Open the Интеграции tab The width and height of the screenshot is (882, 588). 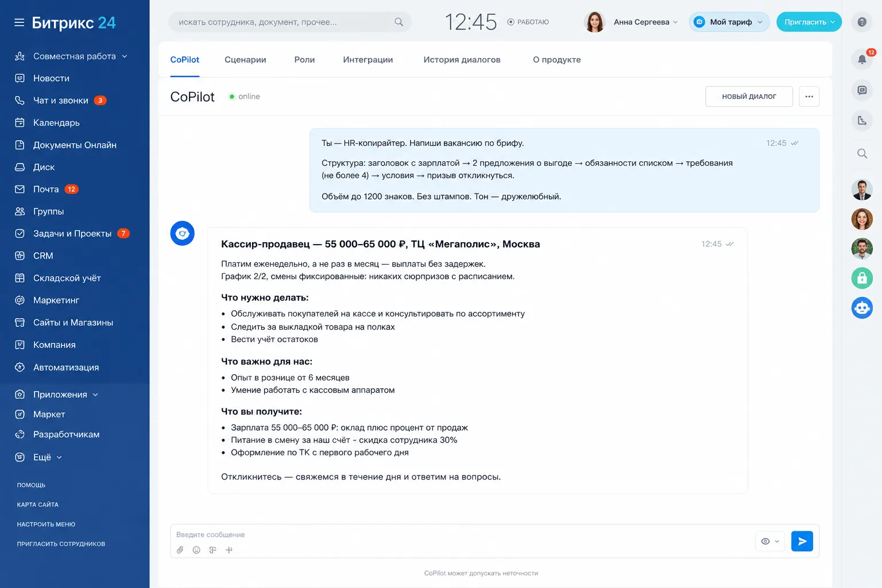(x=368, y=60)
